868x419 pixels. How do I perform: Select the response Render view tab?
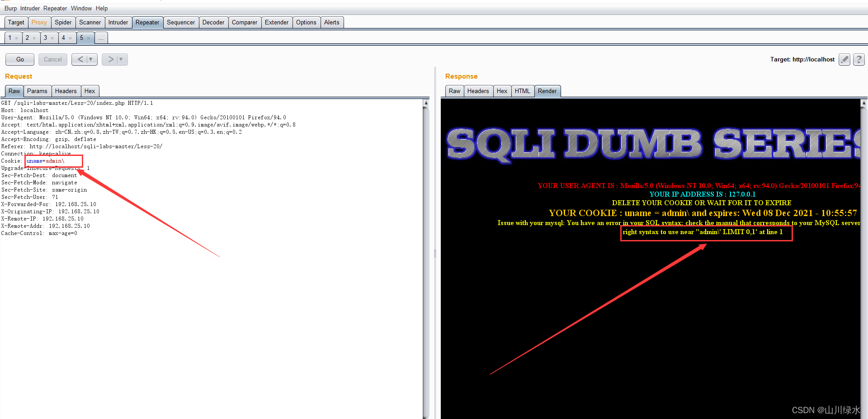pyautogui.click(x=547, y=91)
